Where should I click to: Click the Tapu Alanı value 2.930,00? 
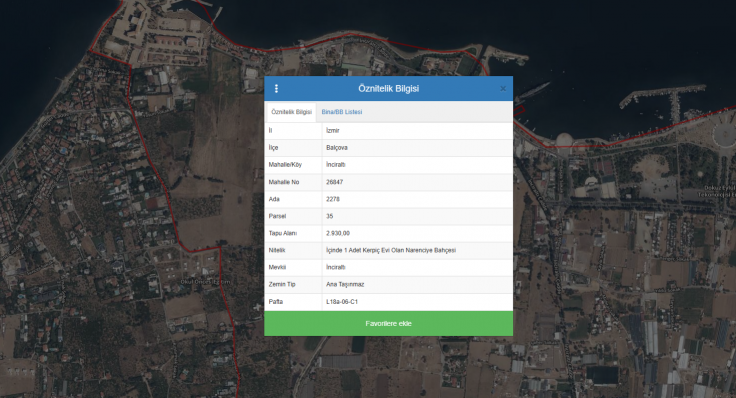(x=337, y=233)
